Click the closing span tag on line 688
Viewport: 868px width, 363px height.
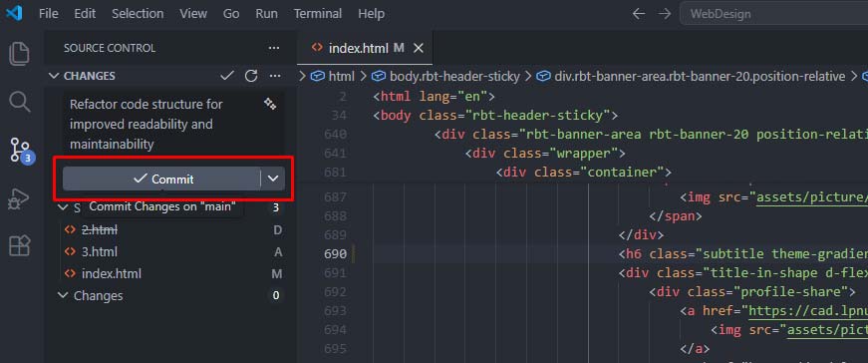click(676, 216)
